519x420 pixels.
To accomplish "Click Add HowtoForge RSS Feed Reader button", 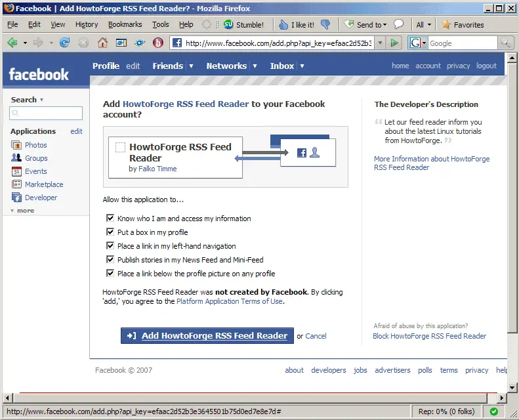I will 207,335.
